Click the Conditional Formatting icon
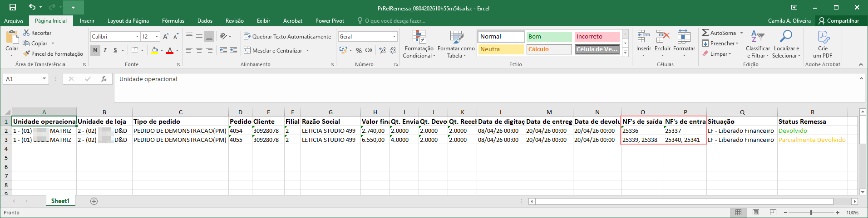Viewport: 868px width, 218px height. pyautogui.click(x=419, y=37)
